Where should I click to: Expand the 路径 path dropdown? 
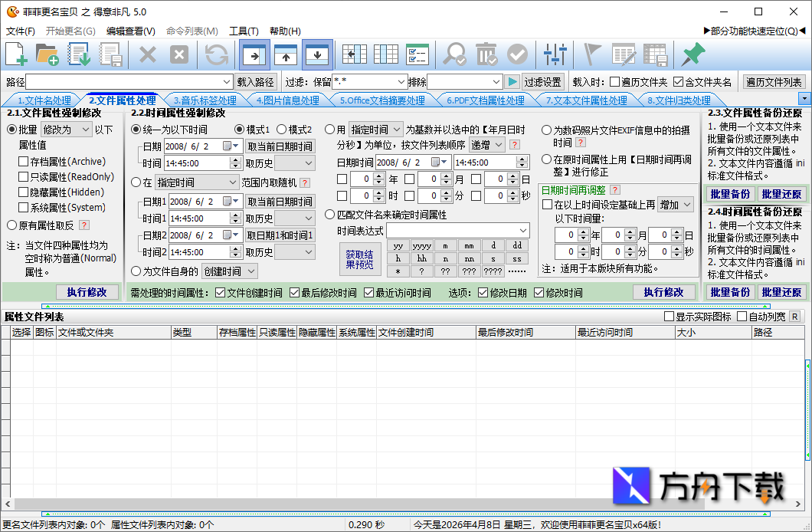[x=227, y=82]
